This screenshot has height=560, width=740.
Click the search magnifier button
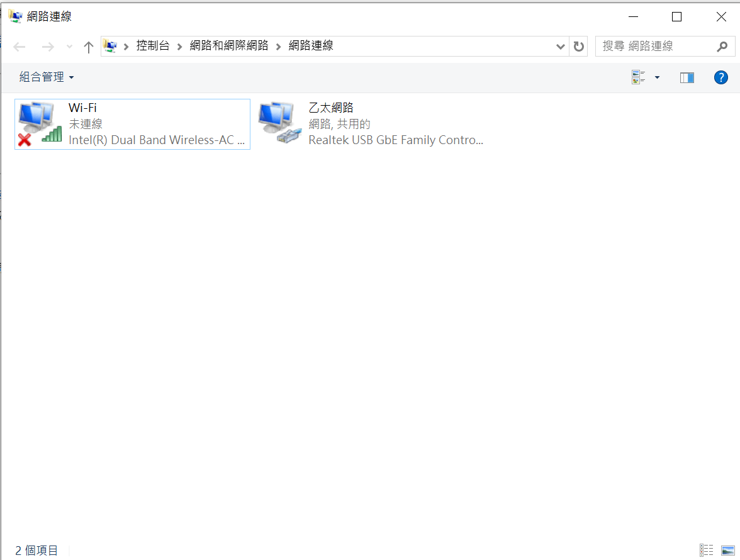722,46
